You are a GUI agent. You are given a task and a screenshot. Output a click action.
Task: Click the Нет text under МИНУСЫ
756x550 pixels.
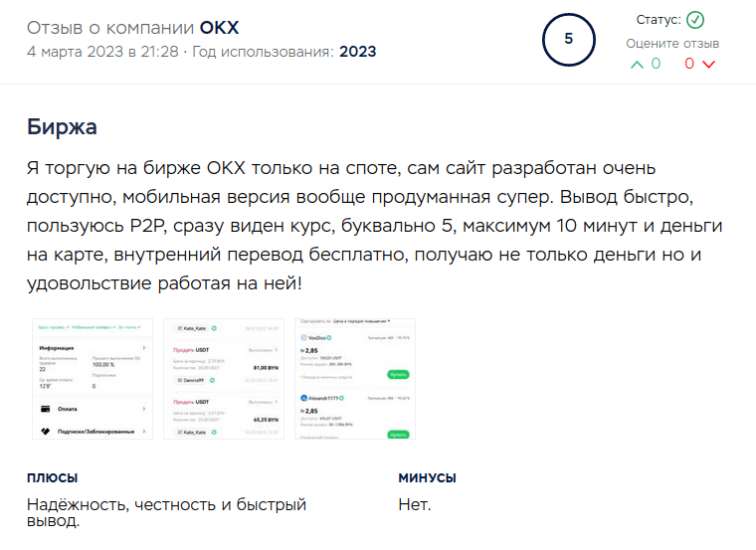(415, 505)
